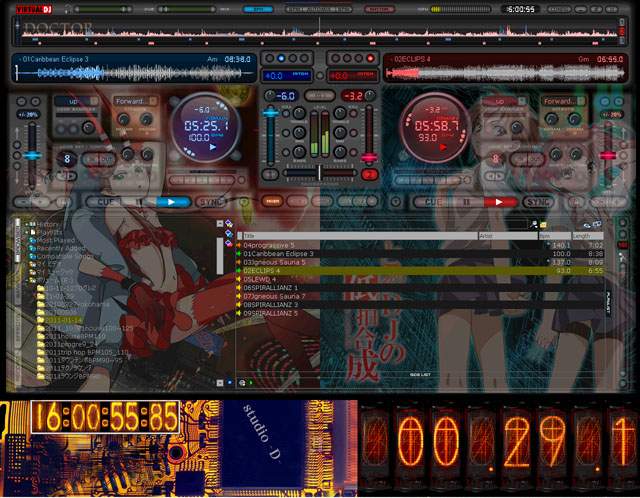Click the blue button in the top bar
Screen dimensions: 640x498
(258, 9)
